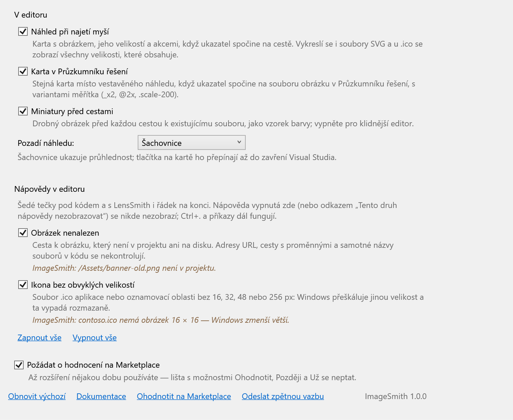Click the Pozadí náhledu label text
The image size is (513, 420).
(46, 143)
